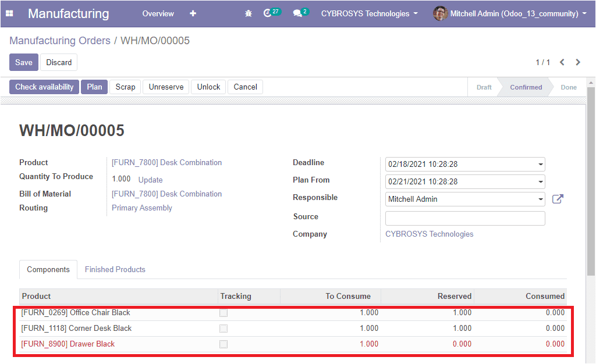Go back to Manufacturing Orders breadcrumb
Image resolution: width=596 pixels, height=364 pixels.
click(60, 41)
